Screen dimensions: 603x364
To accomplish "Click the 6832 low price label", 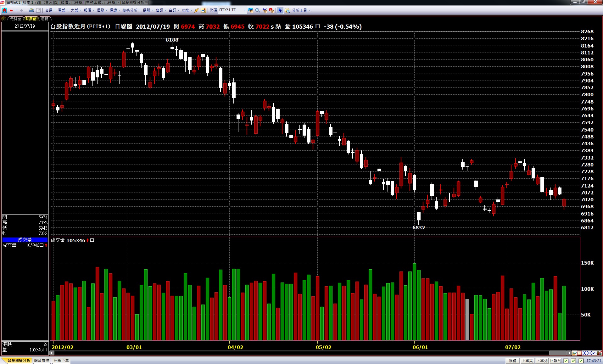I will (x=419, y=227).
